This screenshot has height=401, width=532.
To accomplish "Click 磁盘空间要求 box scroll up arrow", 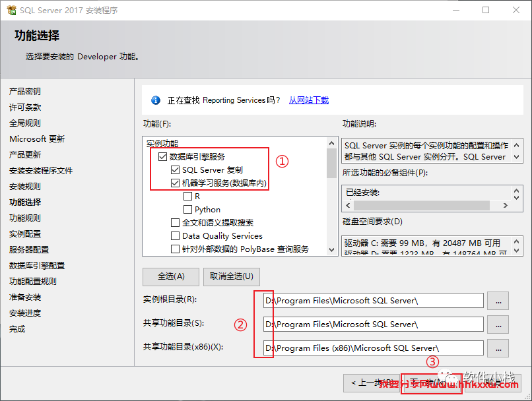I will pyautogui.click(x=516, y=241).
